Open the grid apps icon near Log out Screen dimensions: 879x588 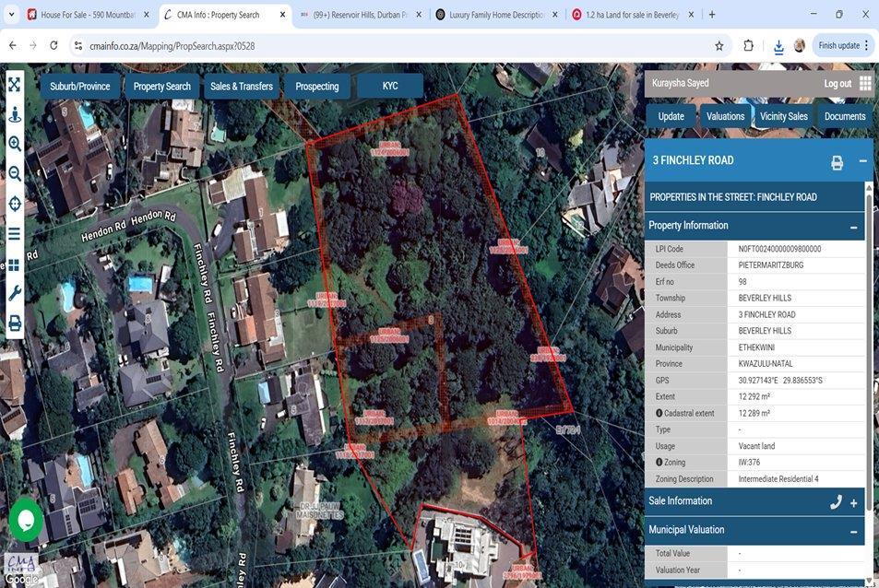point(864,84)
